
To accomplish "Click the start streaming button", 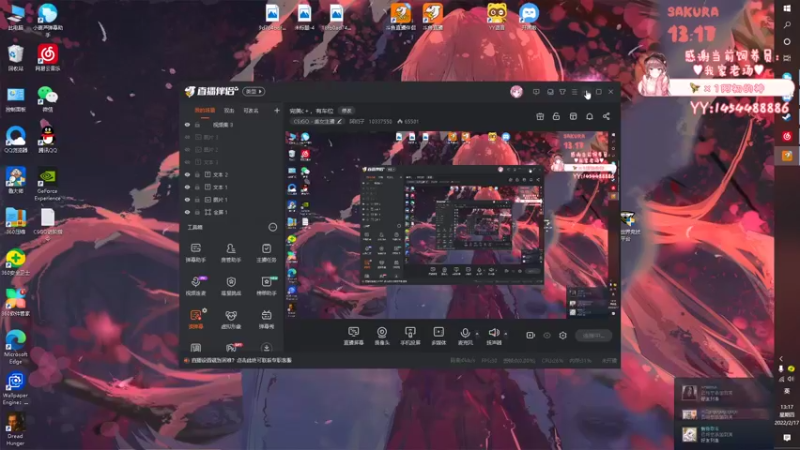I will click(x=593, y=335).
